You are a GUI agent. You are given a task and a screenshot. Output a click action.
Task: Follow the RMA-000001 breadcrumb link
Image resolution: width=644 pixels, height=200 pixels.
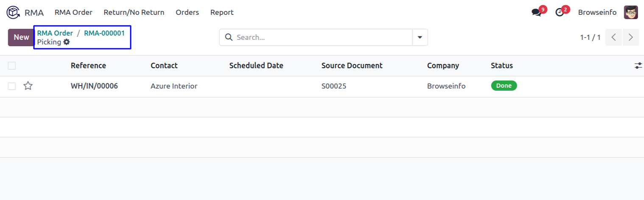pos(104,33)
